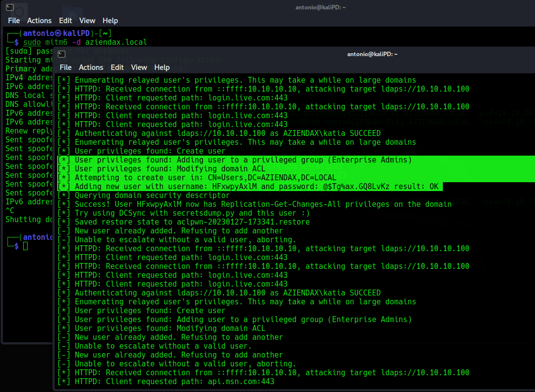Click 'Client requested path: api.msn.com:443' line
The width and height of the screenshot is (535, 392).
(x=166, y=382)
